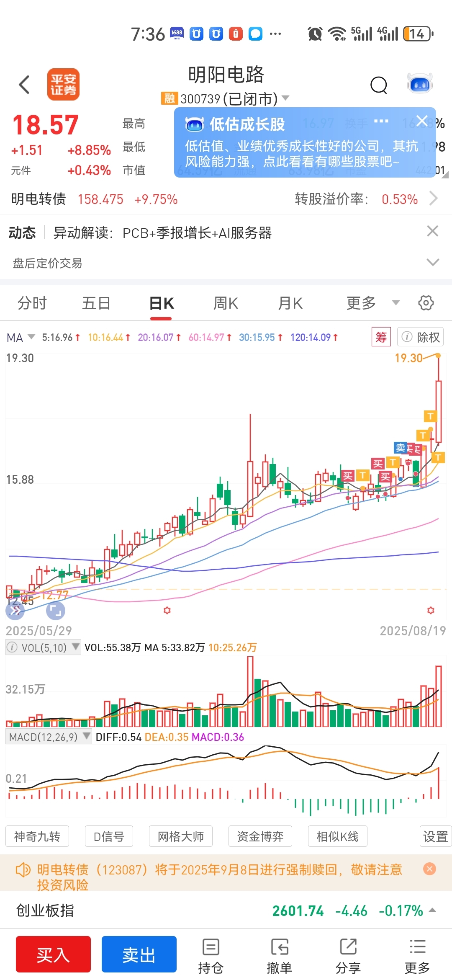Tap the red event flower marker at right

coord(431,610)
